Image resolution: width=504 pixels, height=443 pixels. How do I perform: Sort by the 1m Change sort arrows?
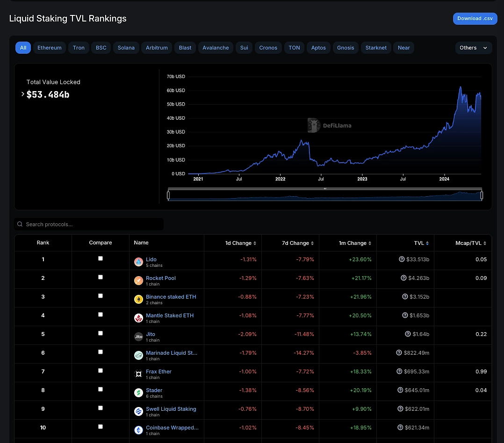coord(370,243)
